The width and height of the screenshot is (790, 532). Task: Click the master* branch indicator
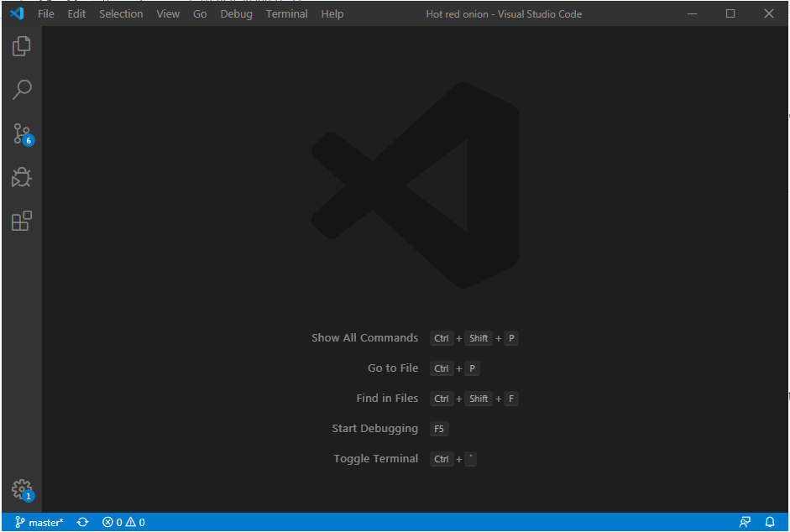click(38, 522)
